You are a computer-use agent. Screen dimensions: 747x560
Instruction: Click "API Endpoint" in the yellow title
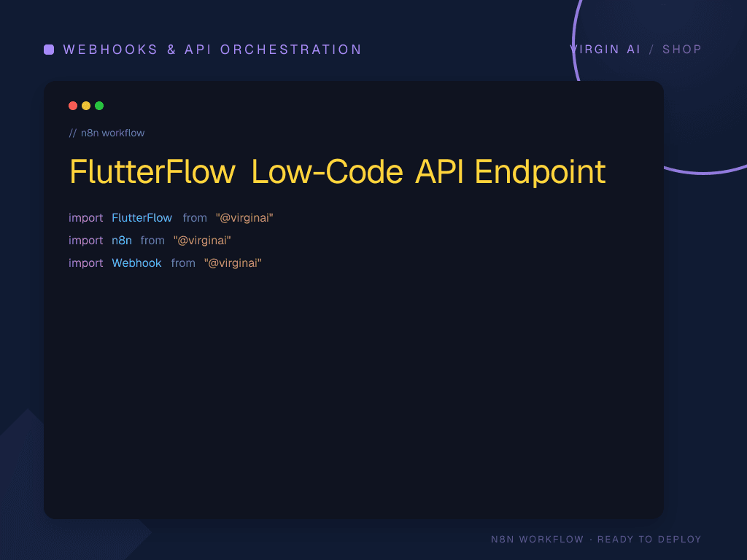511,172
